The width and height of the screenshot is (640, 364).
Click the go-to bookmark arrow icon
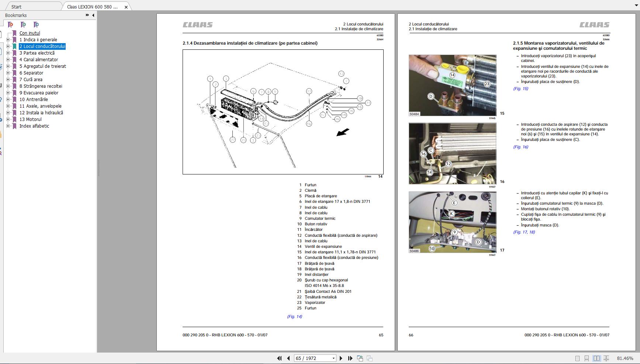click(x=36, y=25)
